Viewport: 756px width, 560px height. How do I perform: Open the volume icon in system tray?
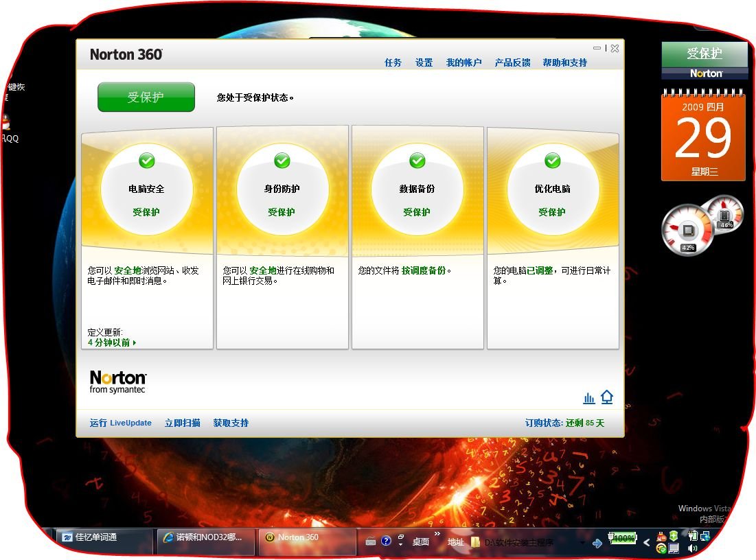692,550
